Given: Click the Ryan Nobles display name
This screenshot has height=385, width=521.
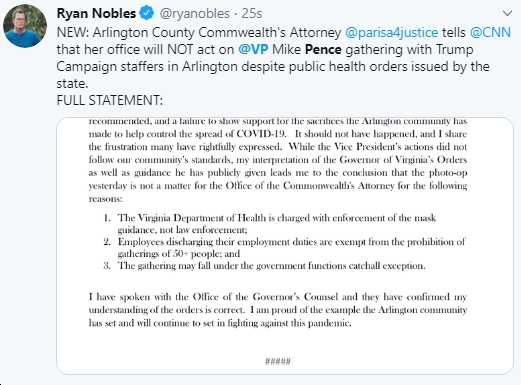Looking at the screenshot, I should (x=96, y=13).
